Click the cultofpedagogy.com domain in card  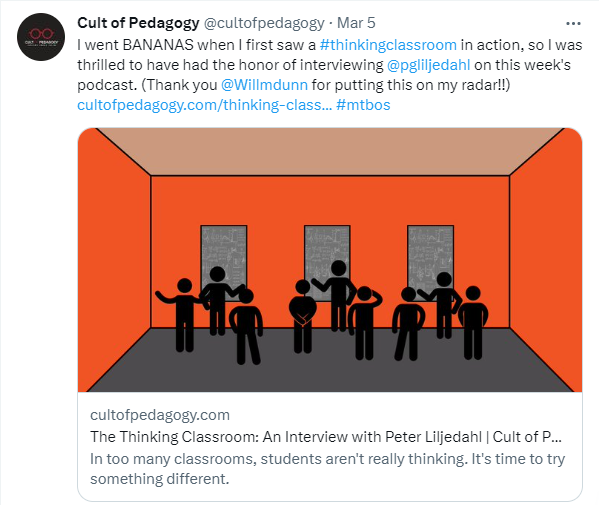pos(160,415)
